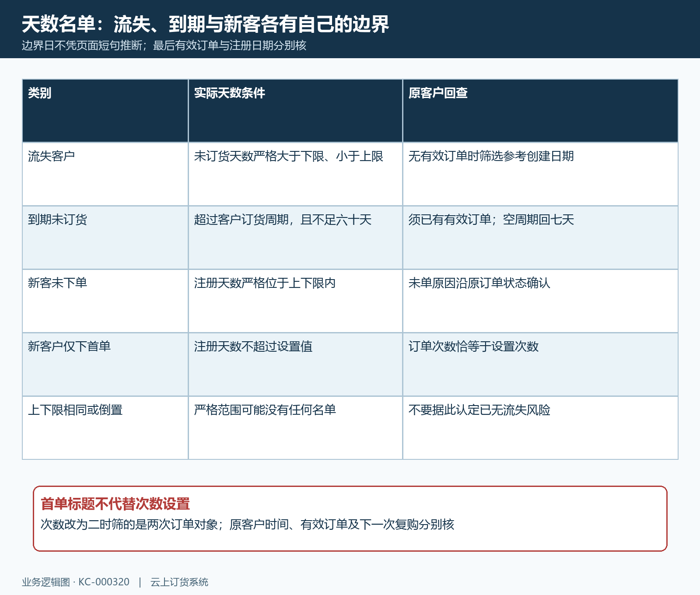Click footer text '业务逻辑图 · KC-000320'

[x=76, y=582]
